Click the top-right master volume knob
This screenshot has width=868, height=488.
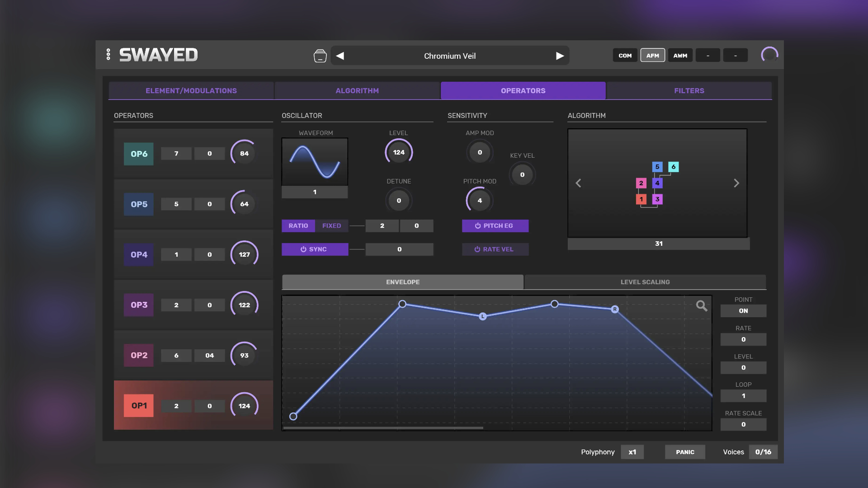769,55
